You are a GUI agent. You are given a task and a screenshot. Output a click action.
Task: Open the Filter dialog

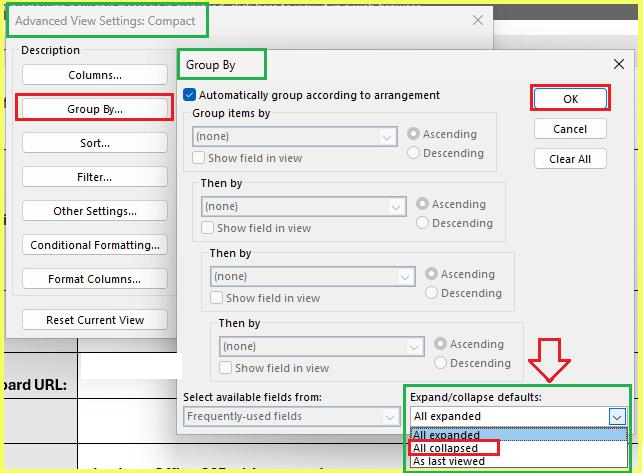pyautogui.click(x=95, y=177)
